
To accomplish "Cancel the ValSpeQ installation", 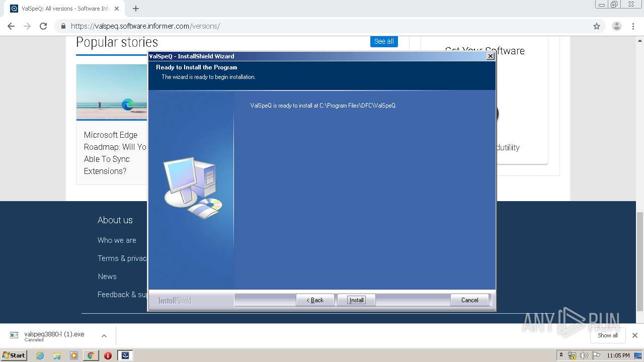I will tap(469, 300).
